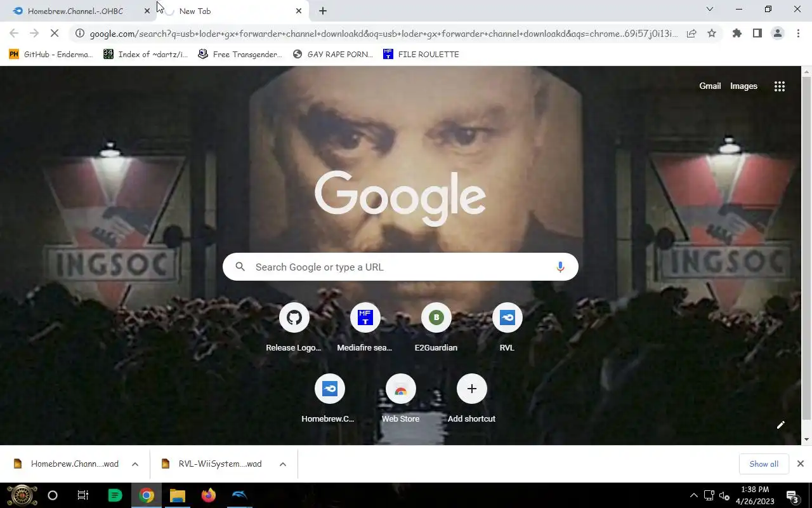Open the Gmail link

pyautogui.click(x=710, y=86)
